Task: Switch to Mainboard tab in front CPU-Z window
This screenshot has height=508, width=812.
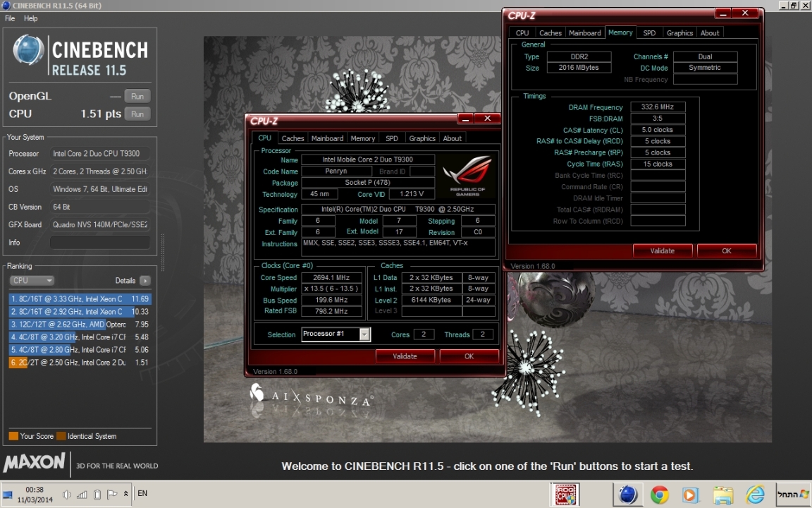Action: coord(327,138)
